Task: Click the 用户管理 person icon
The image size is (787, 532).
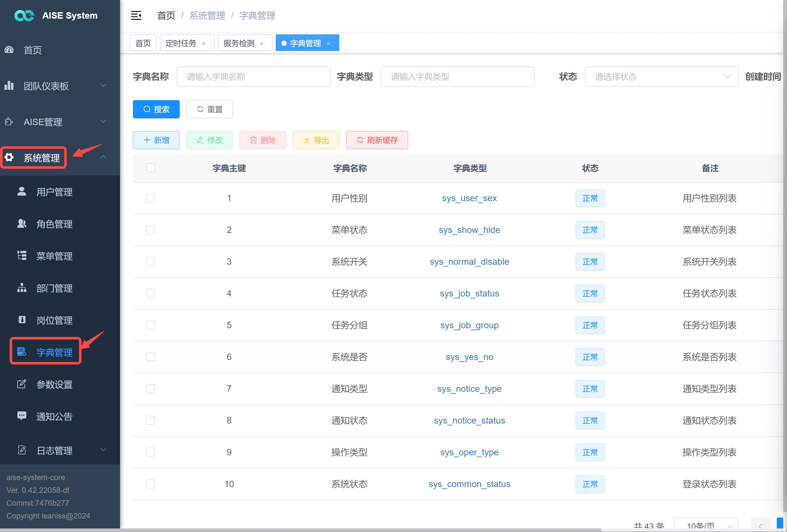Action: (22, 192)
